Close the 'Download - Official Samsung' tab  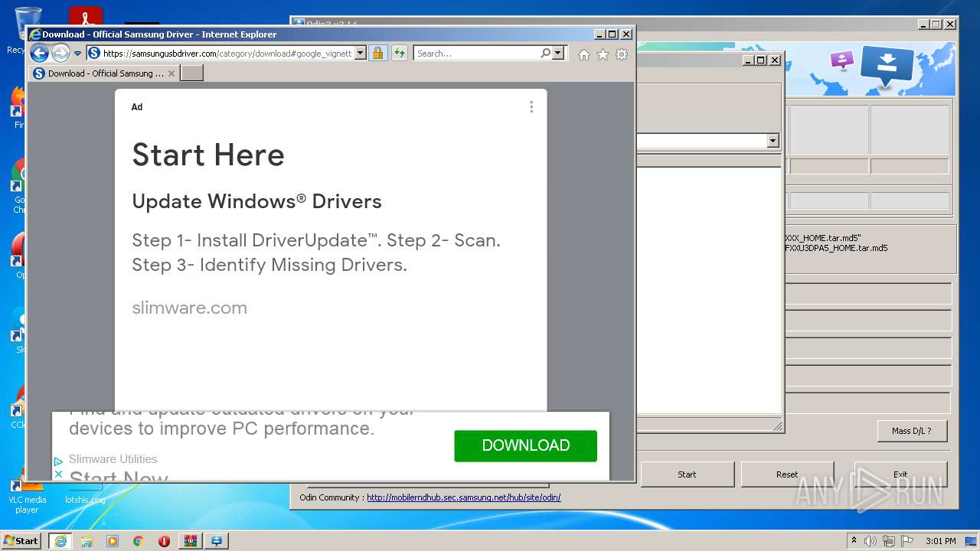click(x=171, y=73)
